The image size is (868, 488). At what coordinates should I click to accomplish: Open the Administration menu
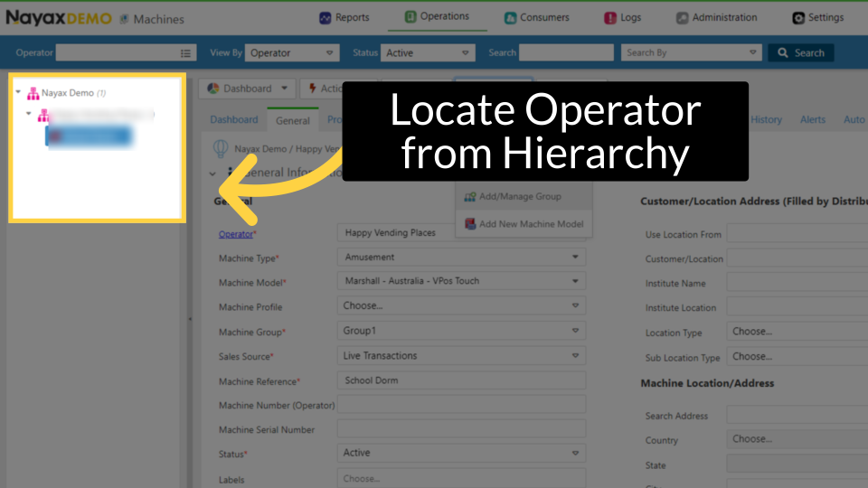[x=716, y=18]
